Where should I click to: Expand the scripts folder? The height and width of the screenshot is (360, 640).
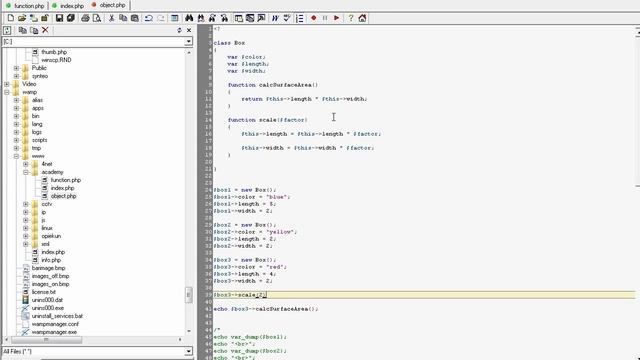[x=16, y=140]
